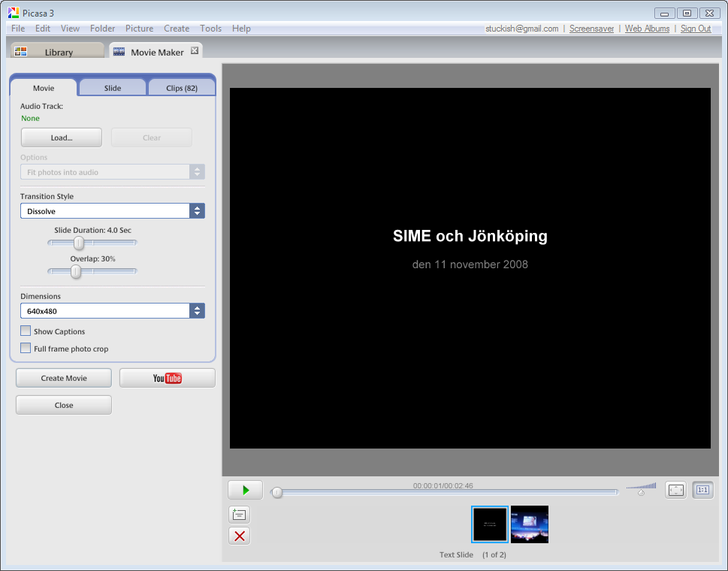Open the File menu
The width and height of the screenshot is (728, 571).
coord(18,29)
